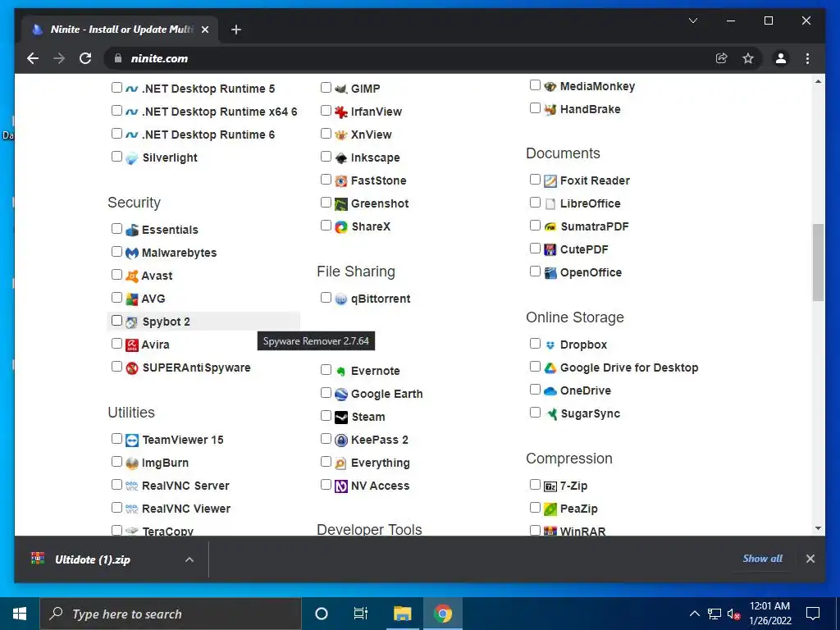Open the Ultidote (1).zip downloaded file
This screenshot has width=840, height=630.
coord(92,559)
